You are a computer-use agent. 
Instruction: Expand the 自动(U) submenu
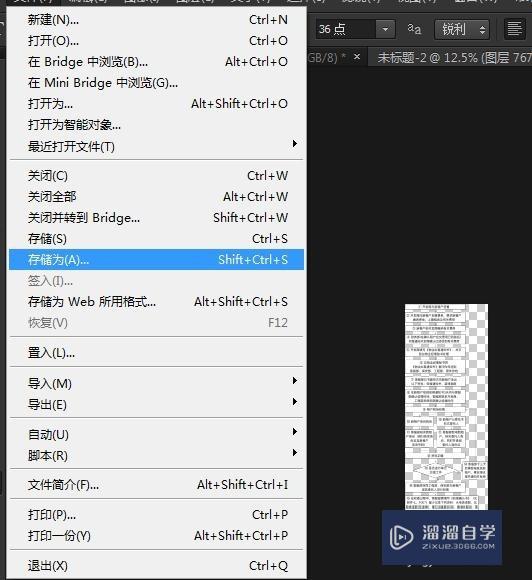[x=156, y=435]
